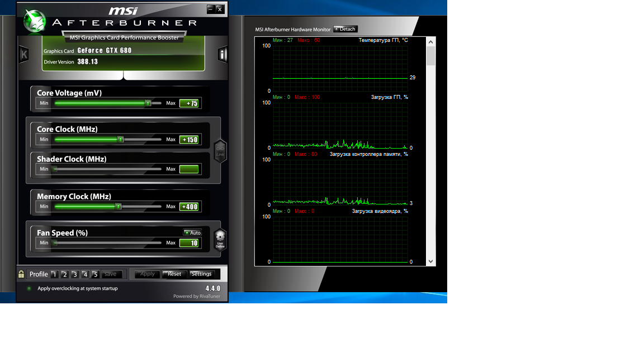
Task: Open the information panel with the i button
Action: (x=222, y=54)
